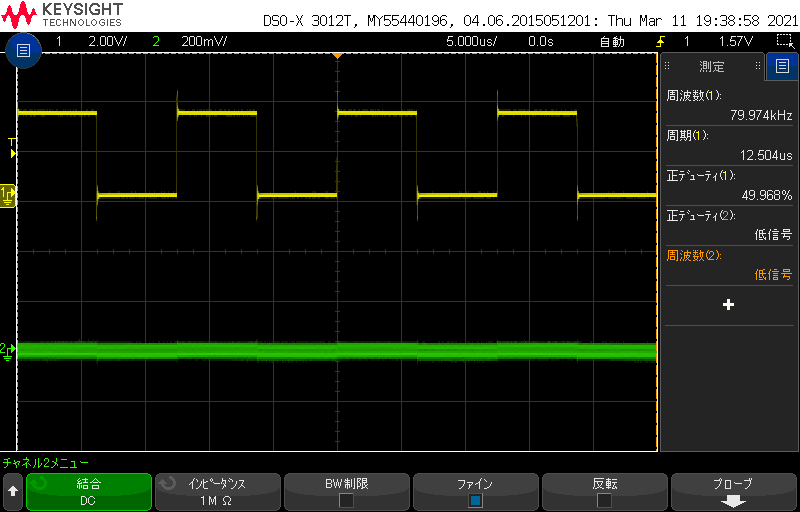The image size is (800, 512).
Task: Toggle the 反転 invert checkbox
Action: click(x=604, y=500)
